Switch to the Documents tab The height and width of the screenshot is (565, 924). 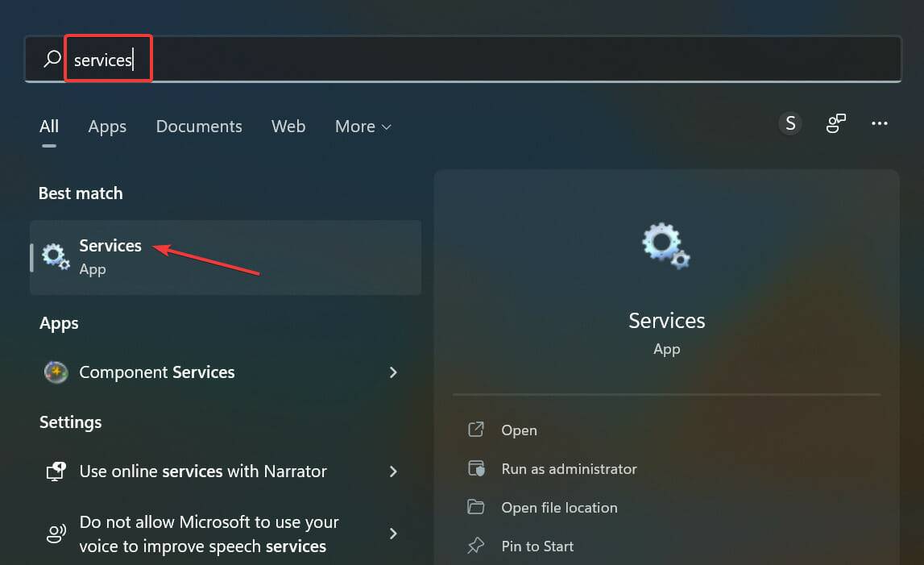pos(199,127)
